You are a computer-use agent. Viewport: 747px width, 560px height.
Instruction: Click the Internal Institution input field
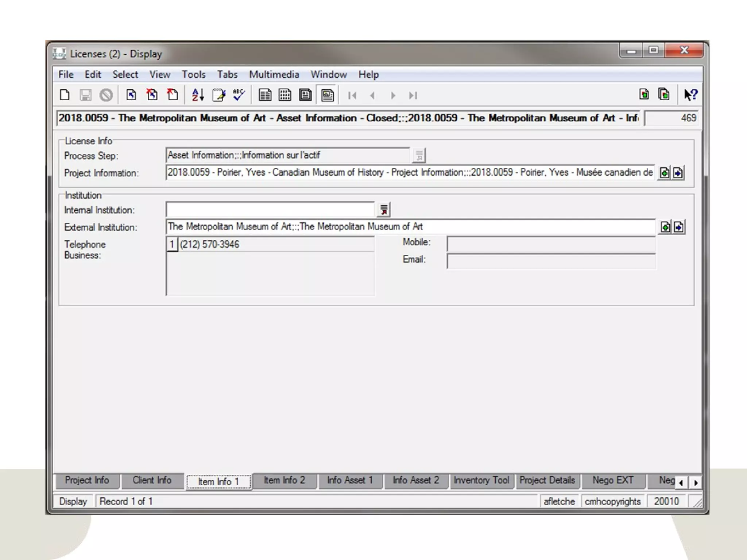click(270, 210)
